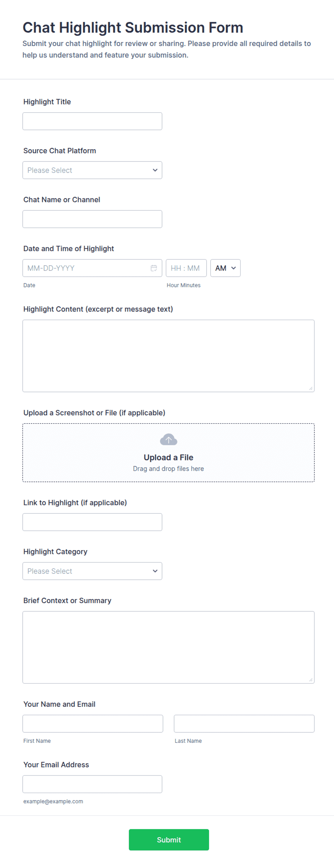Expand the Highlight Category dropdown
This screenshot has height=868, width=334.
pos(92,571)
